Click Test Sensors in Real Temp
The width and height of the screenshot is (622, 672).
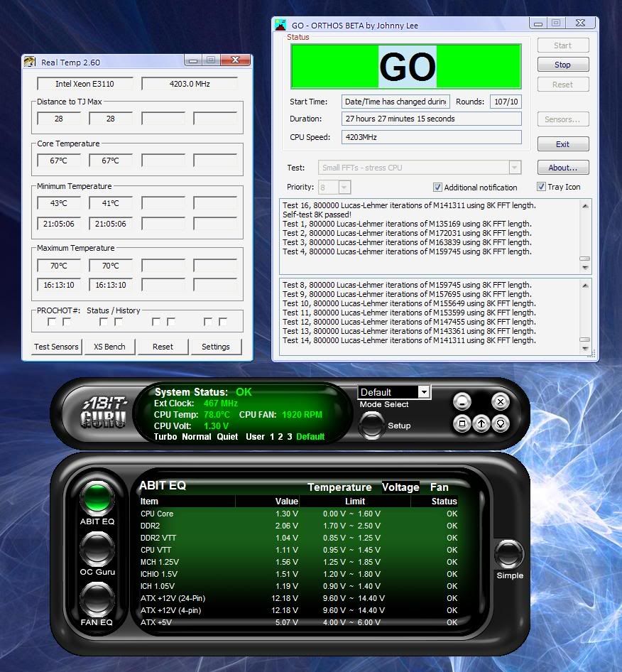(x=56, y=347)
